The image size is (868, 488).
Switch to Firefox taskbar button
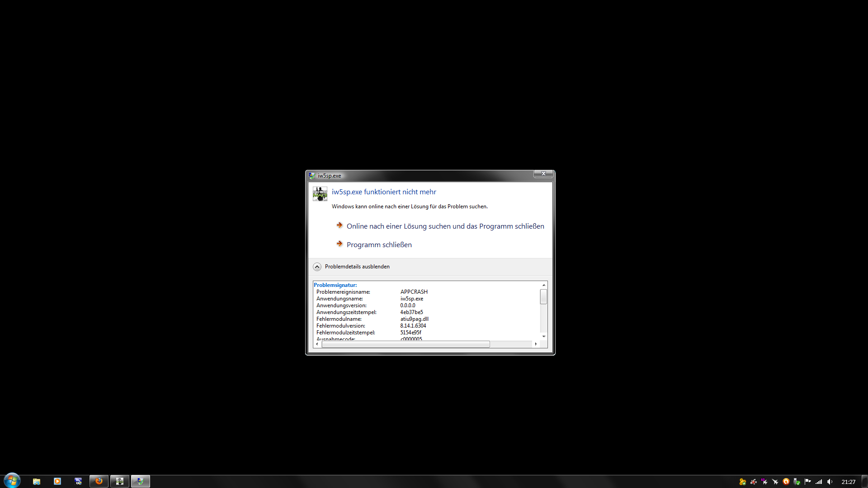[99, 481]
